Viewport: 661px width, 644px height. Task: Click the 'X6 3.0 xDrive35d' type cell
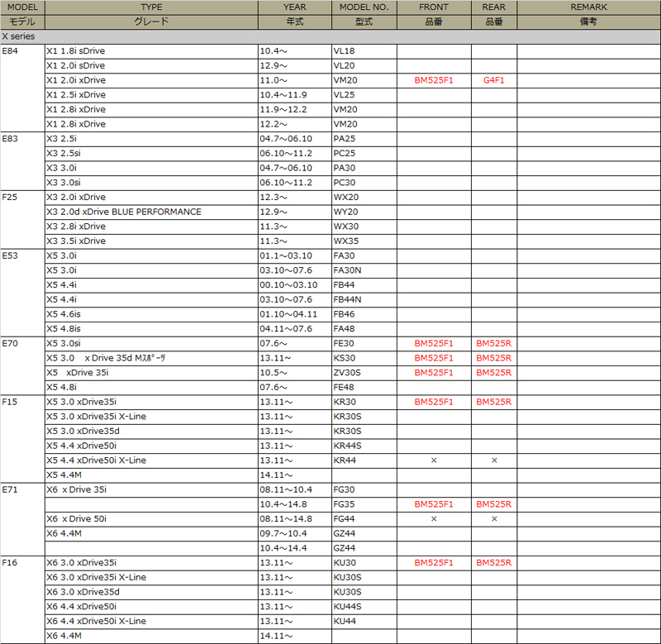point(151,592)
